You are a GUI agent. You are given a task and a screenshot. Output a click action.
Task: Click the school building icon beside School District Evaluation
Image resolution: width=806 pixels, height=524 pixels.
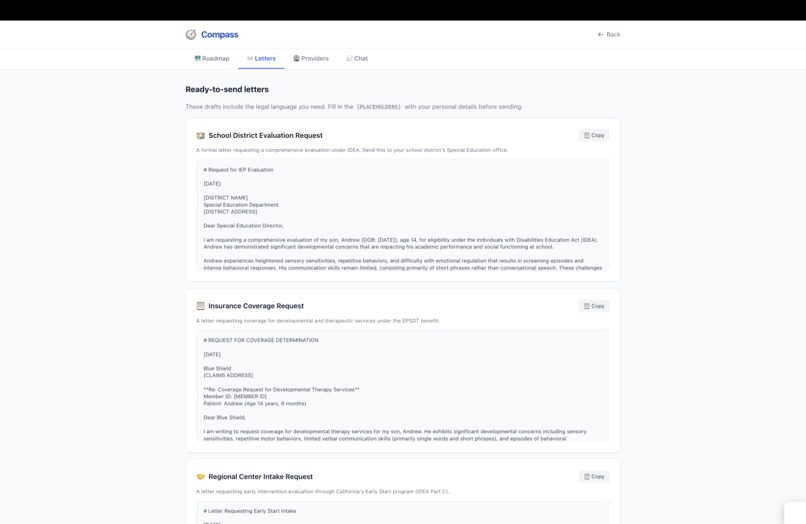tap(200, 136)
